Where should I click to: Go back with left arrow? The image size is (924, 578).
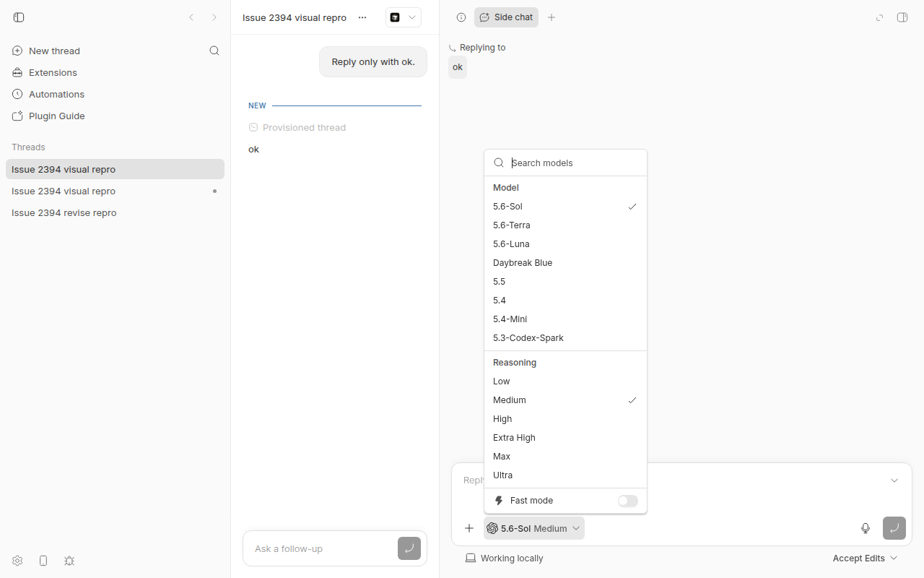tap(191, 17)
